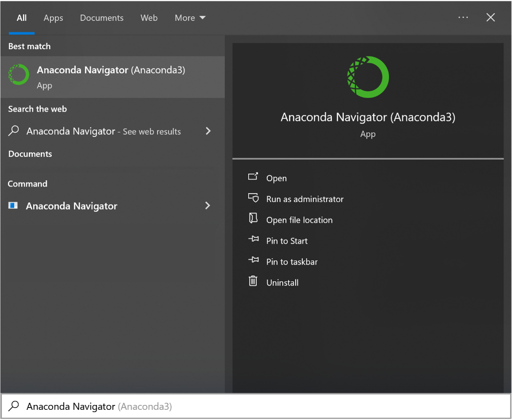This screenshot has height=420, width=512.
Task: Switch to the Web tab
Action: coord(149,18)
